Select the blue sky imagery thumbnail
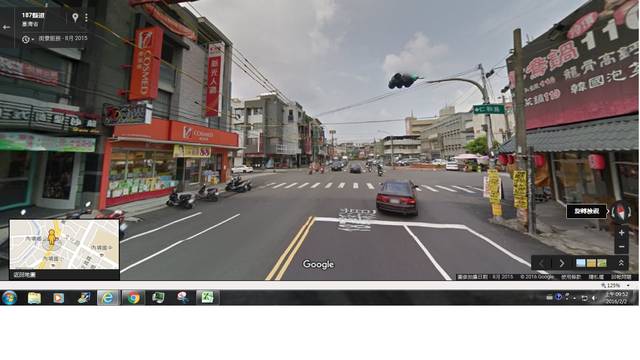The image size is (640, 360). click(580, 263)
